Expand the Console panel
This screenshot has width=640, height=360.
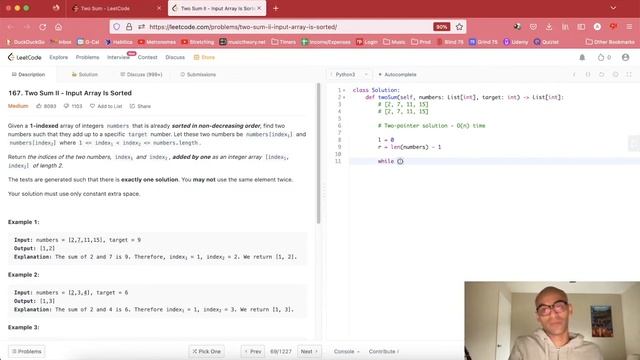[x=347, y=351]
